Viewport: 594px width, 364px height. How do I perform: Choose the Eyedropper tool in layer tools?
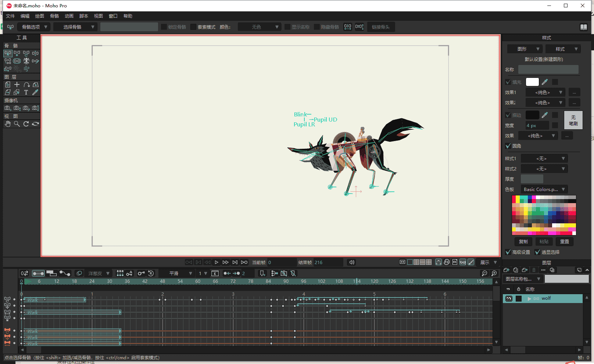click(x=35, y=93)
